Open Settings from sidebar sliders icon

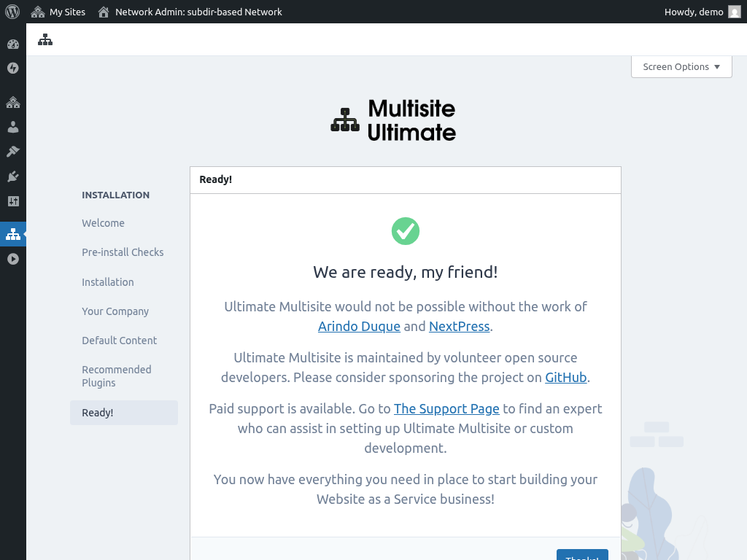13,201
